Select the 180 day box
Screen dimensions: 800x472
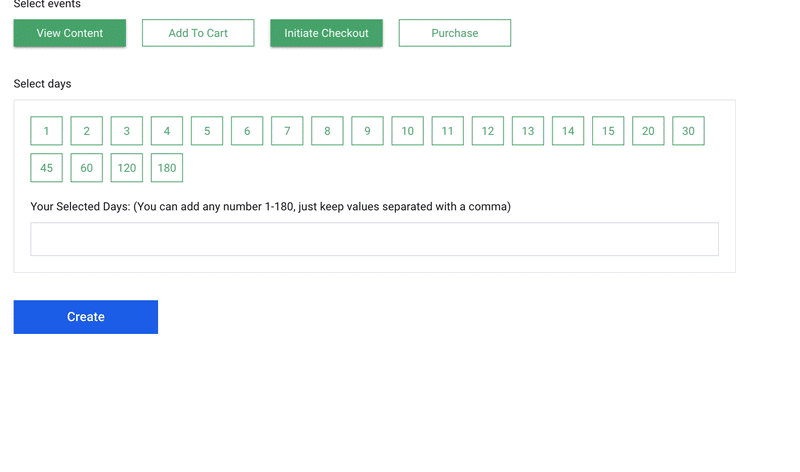point(167,168)
